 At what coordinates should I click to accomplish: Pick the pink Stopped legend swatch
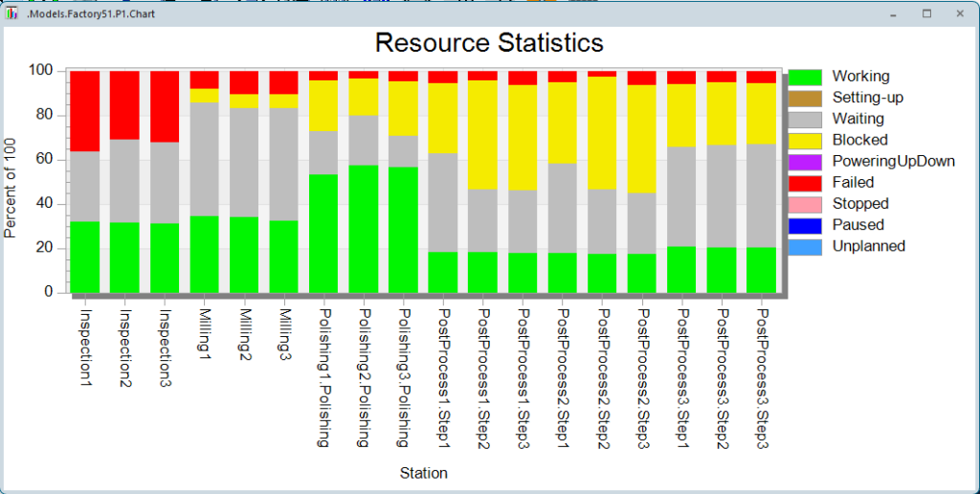806,204
